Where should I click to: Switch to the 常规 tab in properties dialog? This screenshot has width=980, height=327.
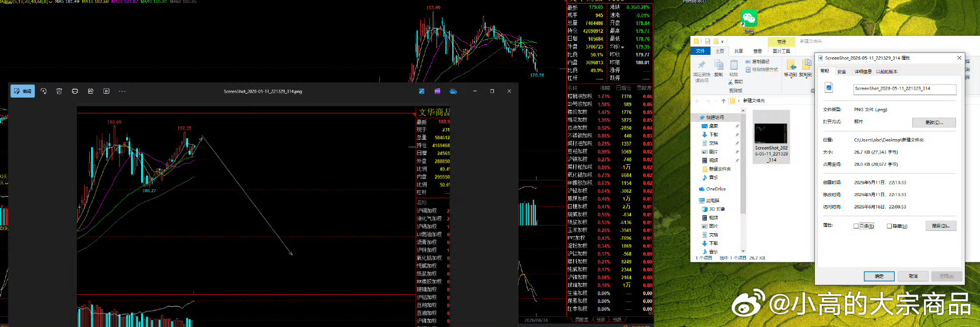coord(825,72)
